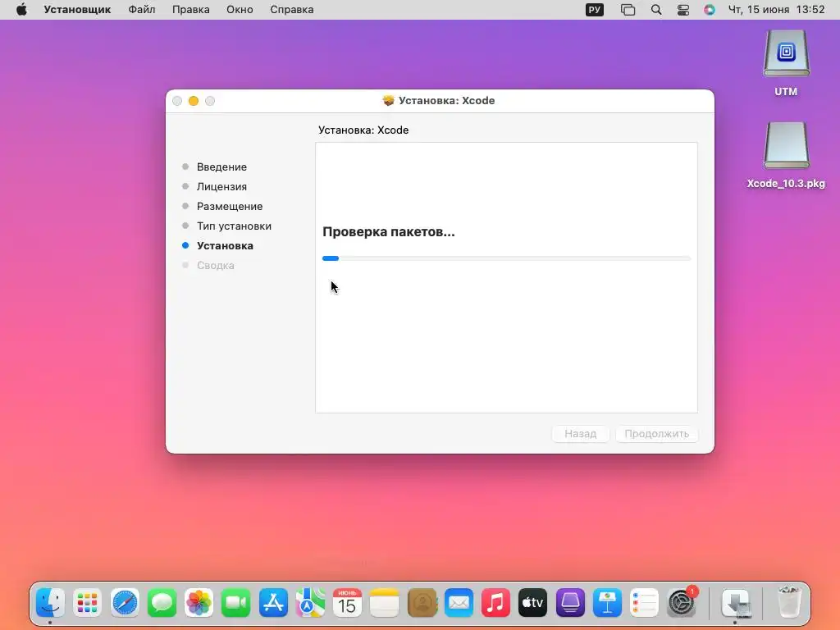Click the installation progress bar
Screen dimensions: 840x630
[506, 258]
